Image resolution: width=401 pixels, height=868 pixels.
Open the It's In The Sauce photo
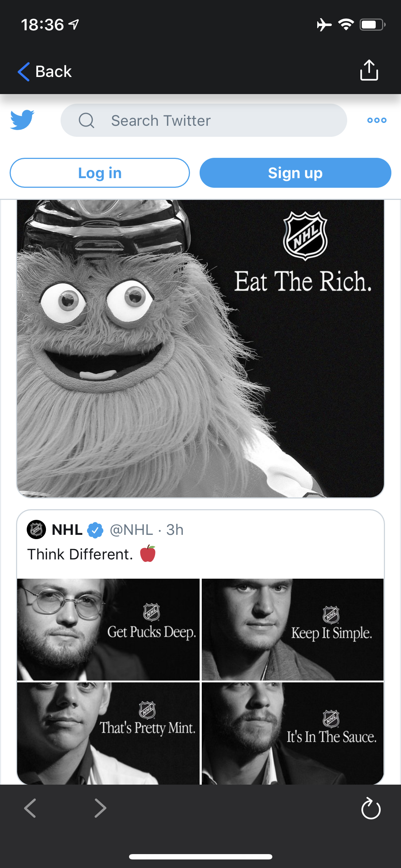pyautogui.click(x=293, y=733)
